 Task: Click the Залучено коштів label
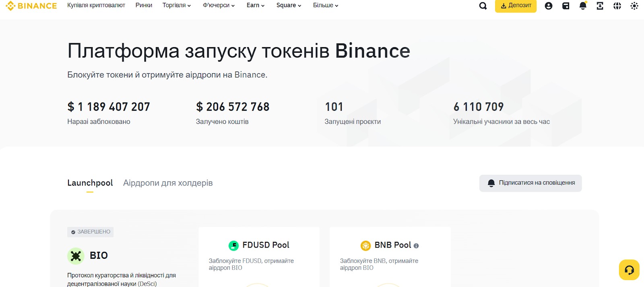coord(222,122)
